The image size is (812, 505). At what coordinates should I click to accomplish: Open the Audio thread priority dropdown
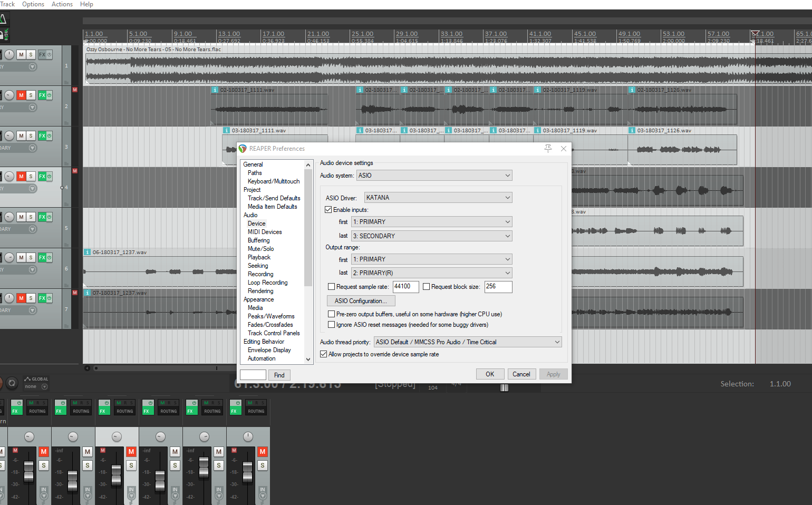(468, 342)
